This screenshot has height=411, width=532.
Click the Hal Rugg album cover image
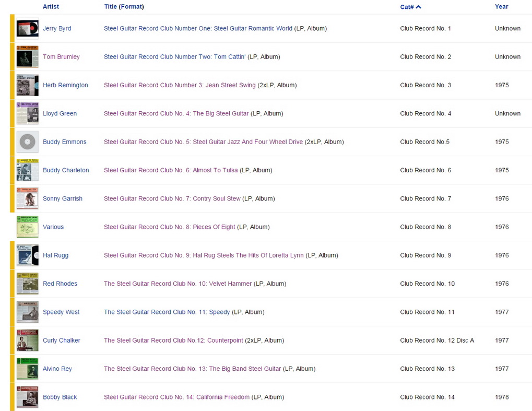tap(28, 255)
